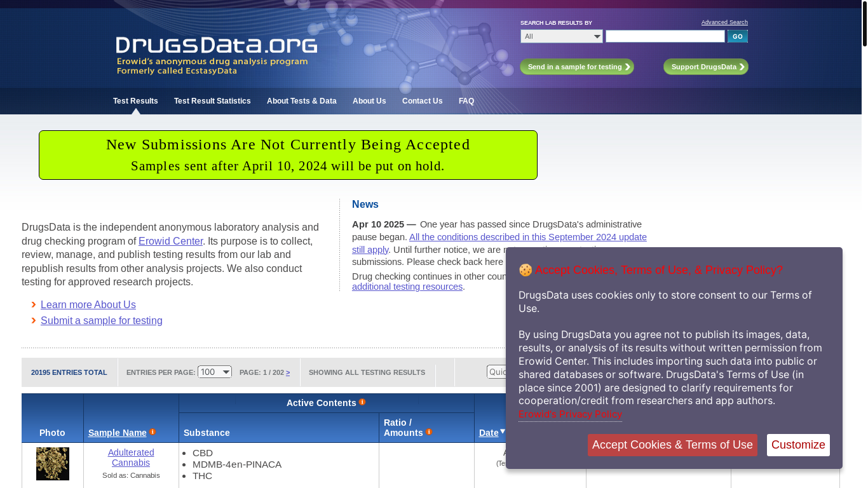Open Test Results tab
This screenshot has width=868, height=488.
(135, 101)
